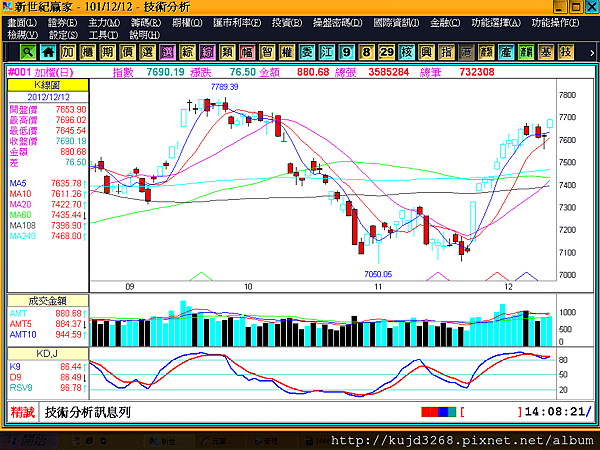
Task: Click the KD,J indicator header
Action: (48, 354)
